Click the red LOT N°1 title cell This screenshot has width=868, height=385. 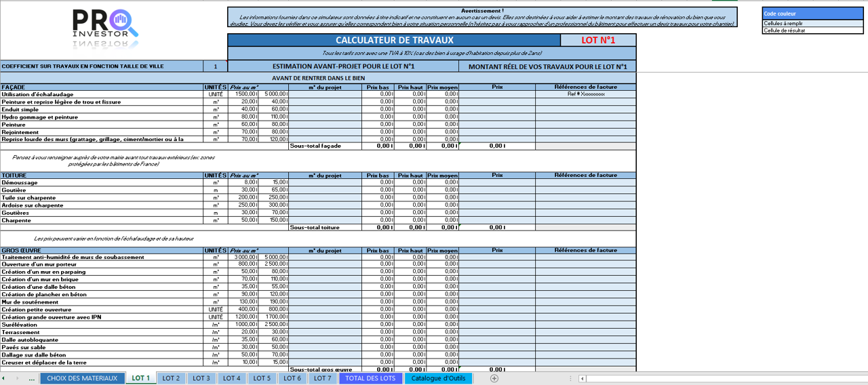[598, 41]
